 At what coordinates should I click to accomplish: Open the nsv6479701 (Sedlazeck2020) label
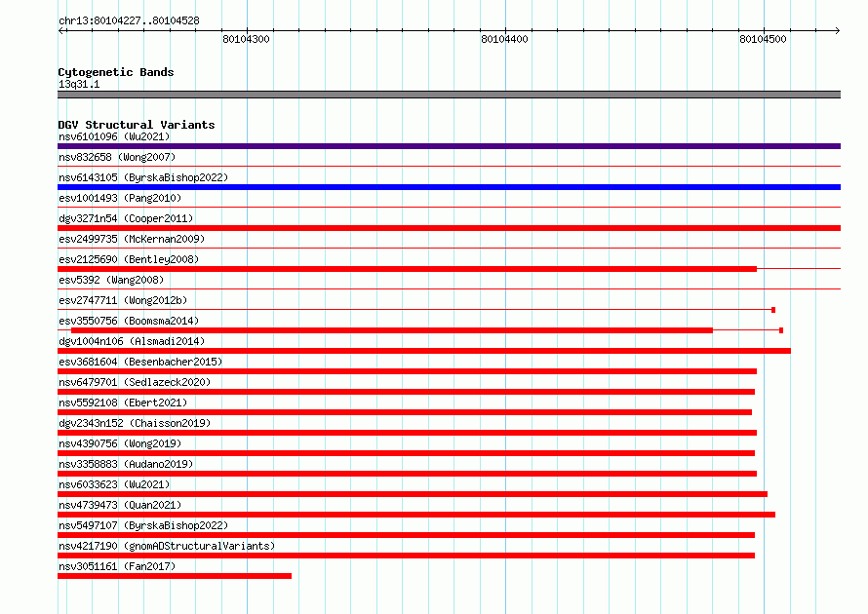(135, 382)
